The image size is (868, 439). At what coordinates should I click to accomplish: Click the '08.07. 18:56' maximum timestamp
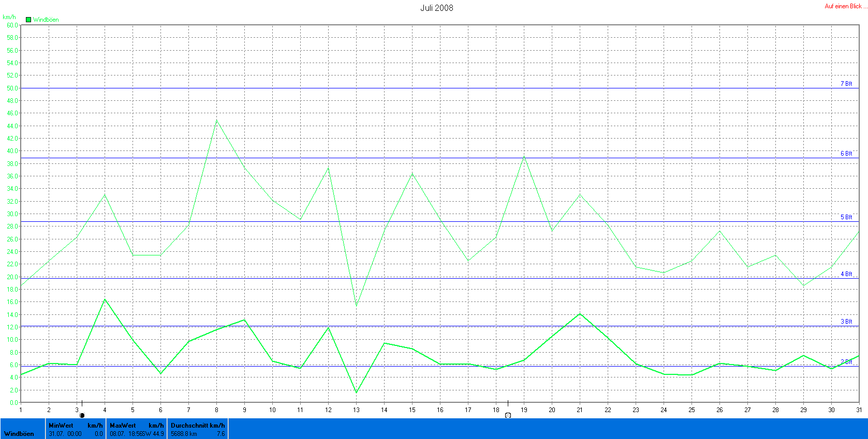(126, 434)
